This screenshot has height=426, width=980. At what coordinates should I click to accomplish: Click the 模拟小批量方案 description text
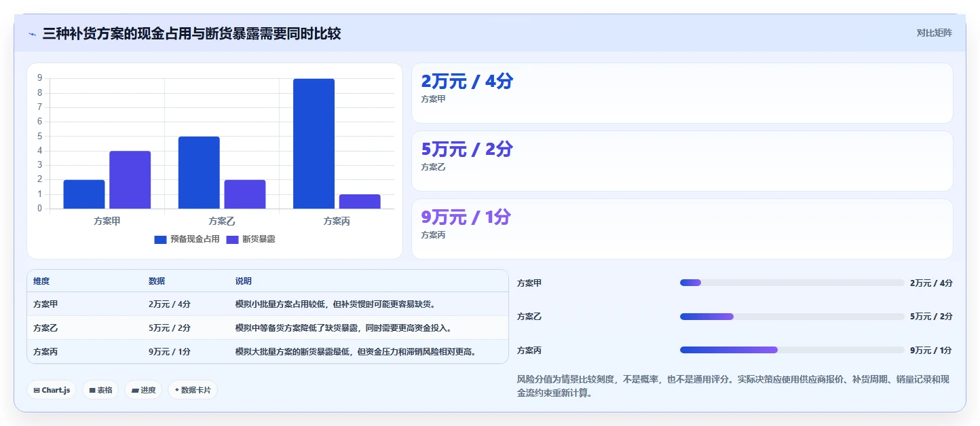tap(335, 304)
